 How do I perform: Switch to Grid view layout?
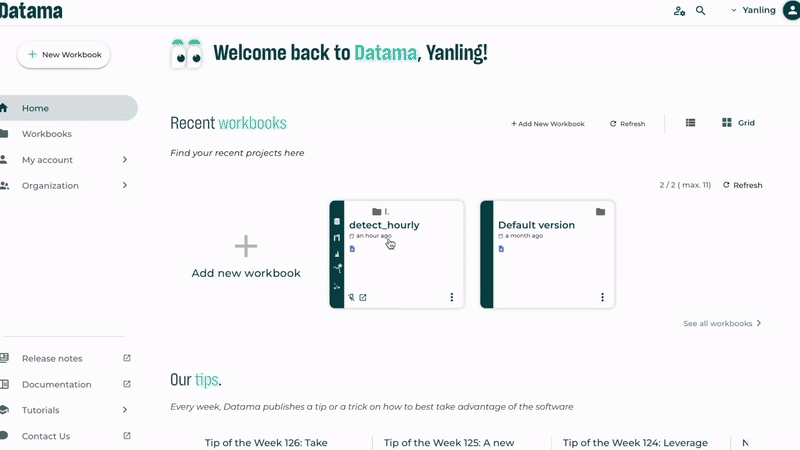(738, 122)
